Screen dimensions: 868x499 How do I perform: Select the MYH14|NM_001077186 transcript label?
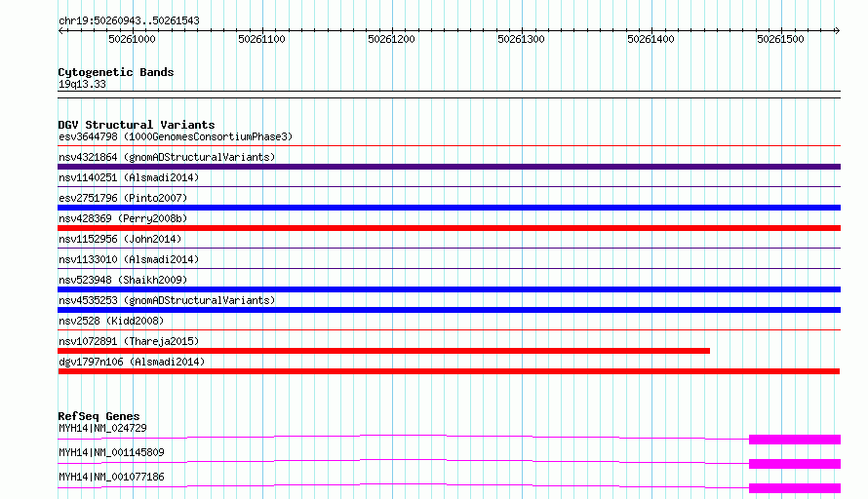pyautogui.click(x=111, y=477)
